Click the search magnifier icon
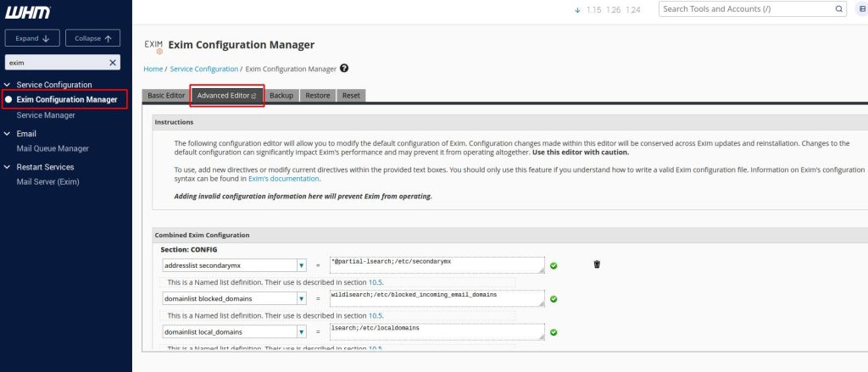 839,9
